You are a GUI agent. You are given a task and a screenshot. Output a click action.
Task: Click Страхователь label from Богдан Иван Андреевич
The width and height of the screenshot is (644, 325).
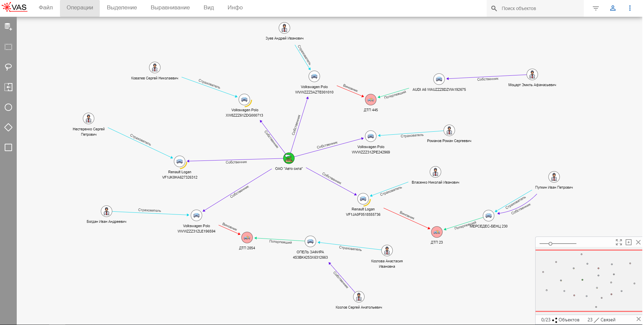pos(150,210)
